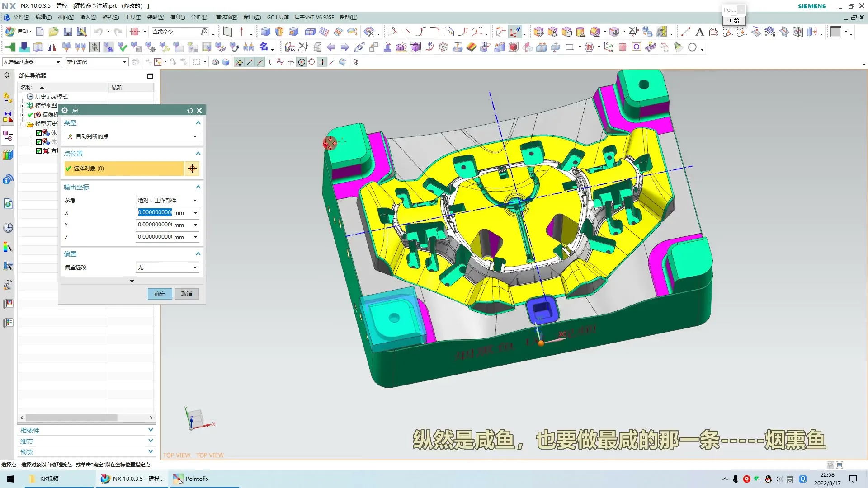Open the 偏置选项 dropdown
868x488 pixels.
167,267
